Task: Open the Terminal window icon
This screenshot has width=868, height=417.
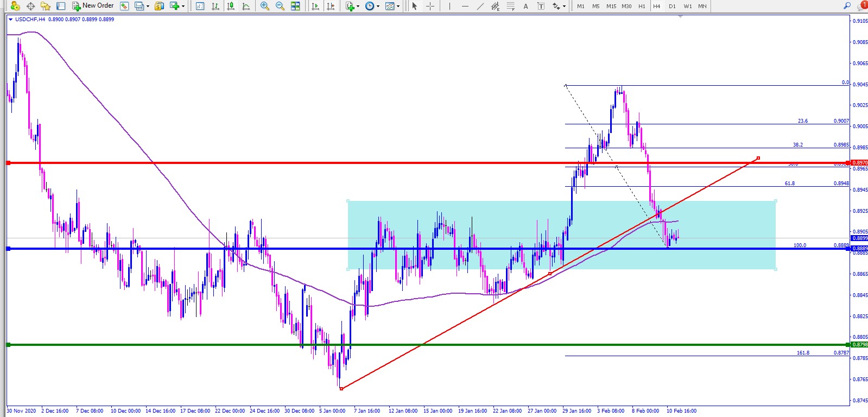Action: click(x=61, y=6)
